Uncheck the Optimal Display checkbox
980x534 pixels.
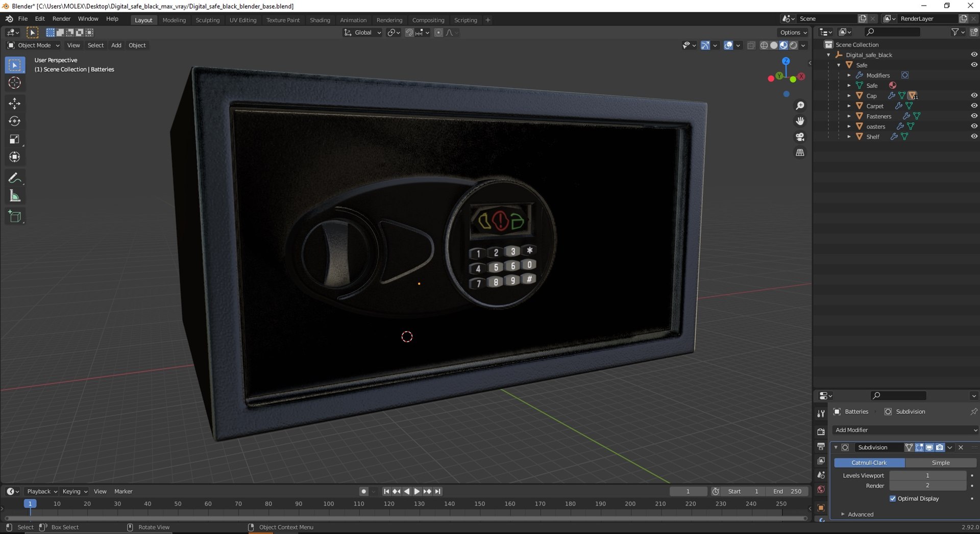click(x=893, y=499)
